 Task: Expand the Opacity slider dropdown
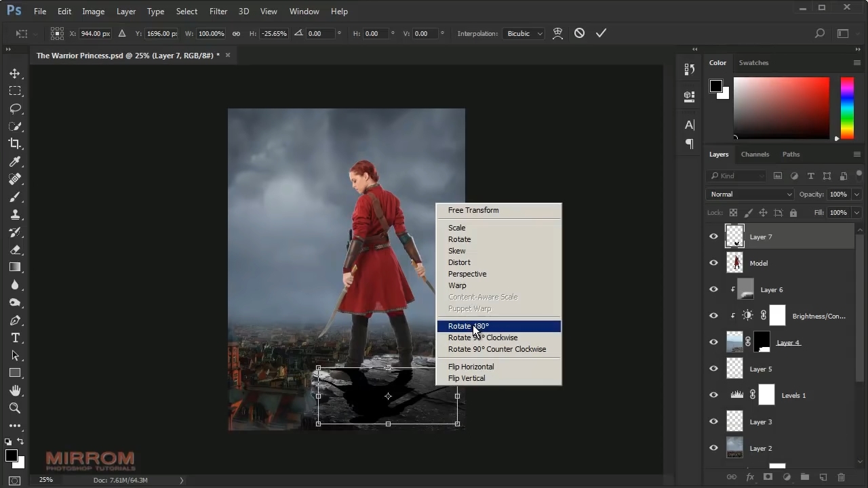click(x=856, y=195)
